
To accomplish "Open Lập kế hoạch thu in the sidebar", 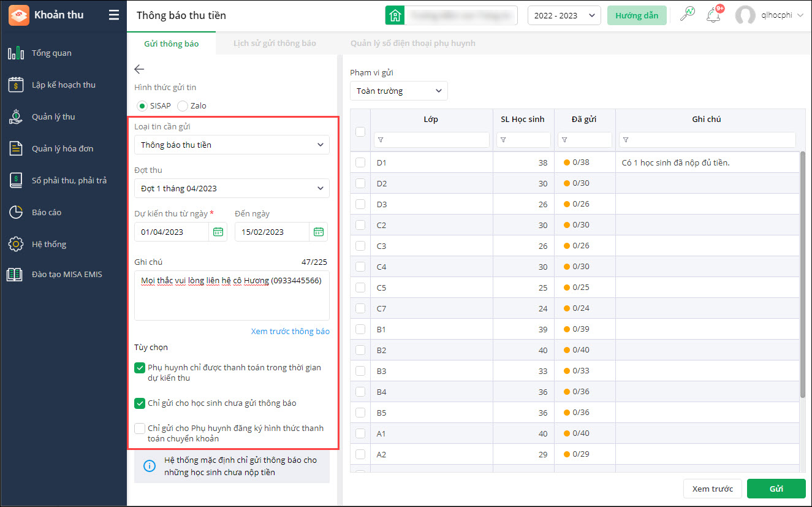I will (64, 85).
